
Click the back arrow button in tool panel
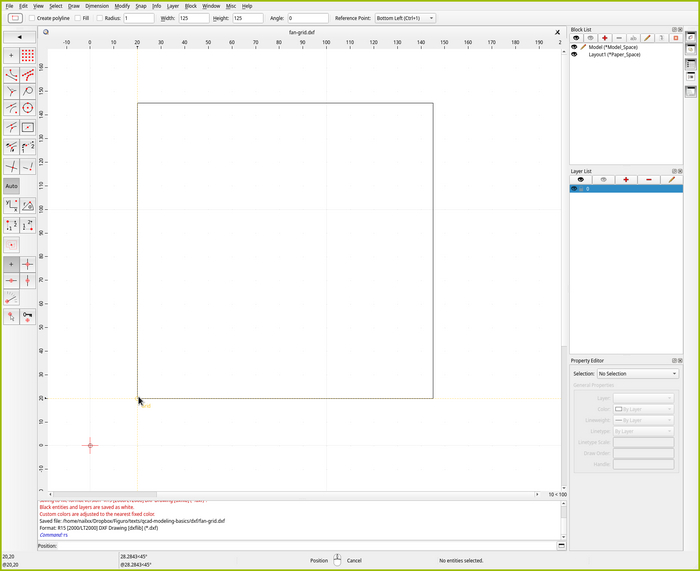19,37
